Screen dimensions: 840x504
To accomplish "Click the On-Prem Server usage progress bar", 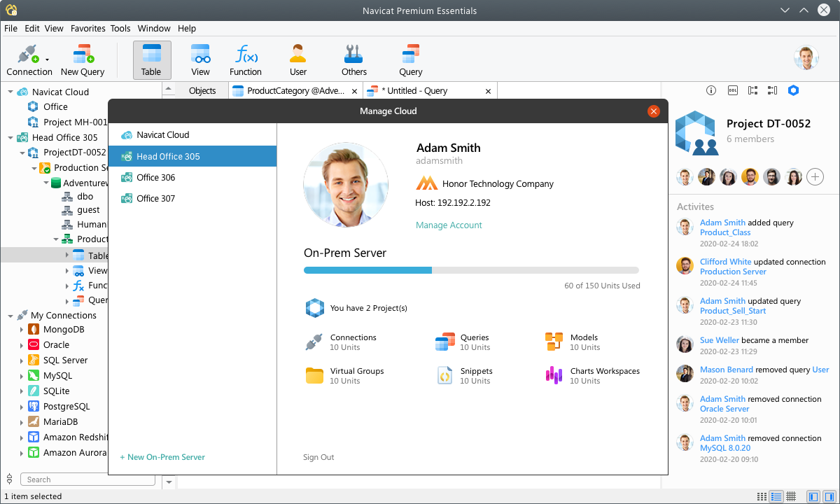I will [471, 270].
